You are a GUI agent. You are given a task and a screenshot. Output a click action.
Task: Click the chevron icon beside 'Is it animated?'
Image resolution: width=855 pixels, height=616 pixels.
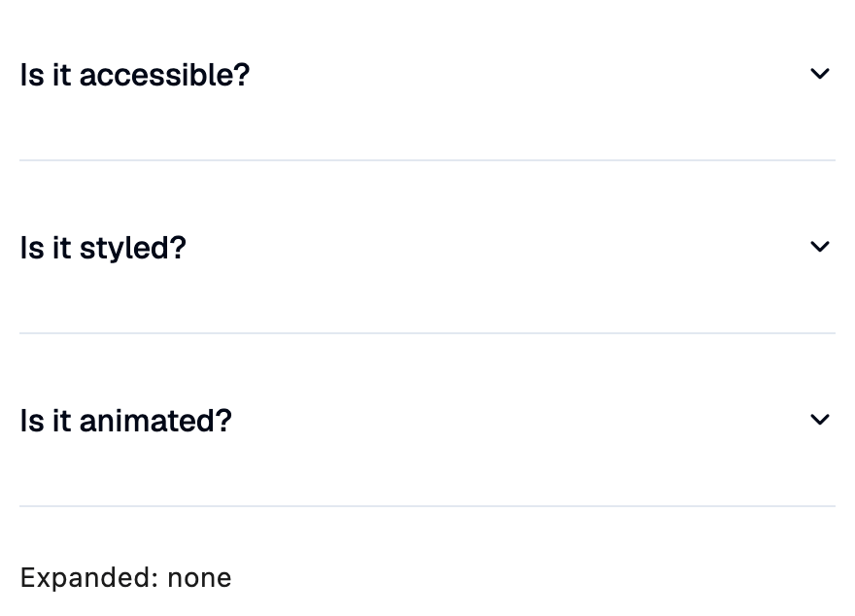point(820,419)
